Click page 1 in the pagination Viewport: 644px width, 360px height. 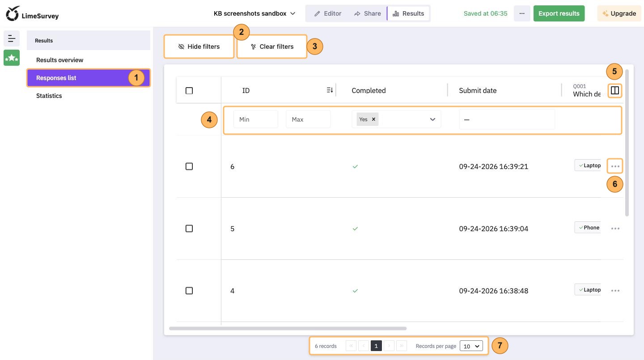(376, 346)
